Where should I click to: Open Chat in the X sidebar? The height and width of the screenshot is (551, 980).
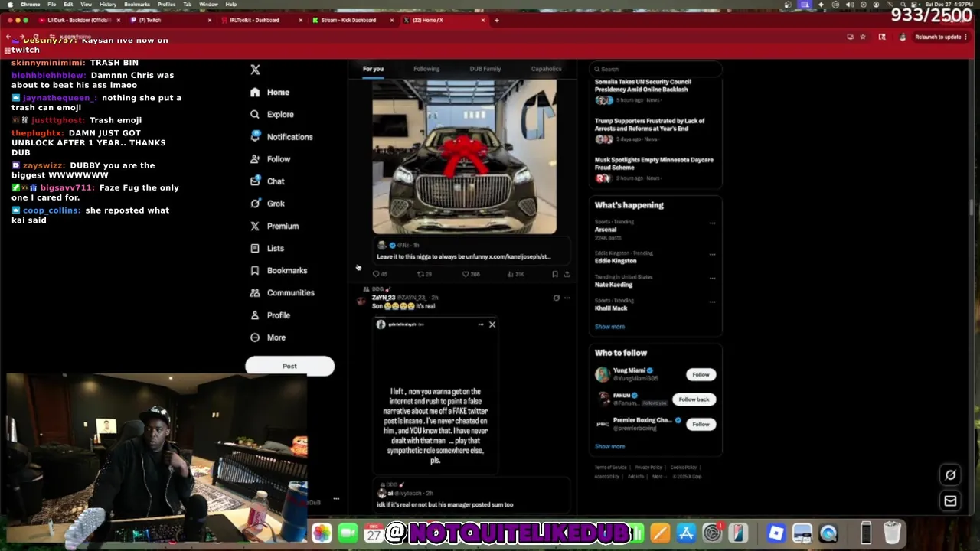(267, 181)
